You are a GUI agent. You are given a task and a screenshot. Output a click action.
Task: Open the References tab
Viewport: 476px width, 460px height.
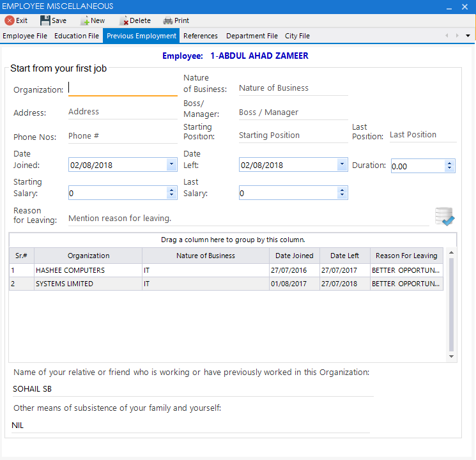(201, 36)
